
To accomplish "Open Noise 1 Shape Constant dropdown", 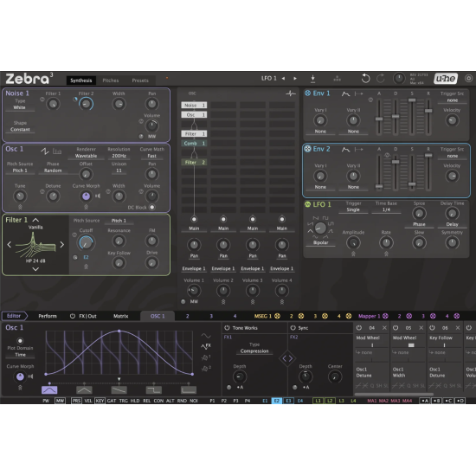I will (20, 130).
